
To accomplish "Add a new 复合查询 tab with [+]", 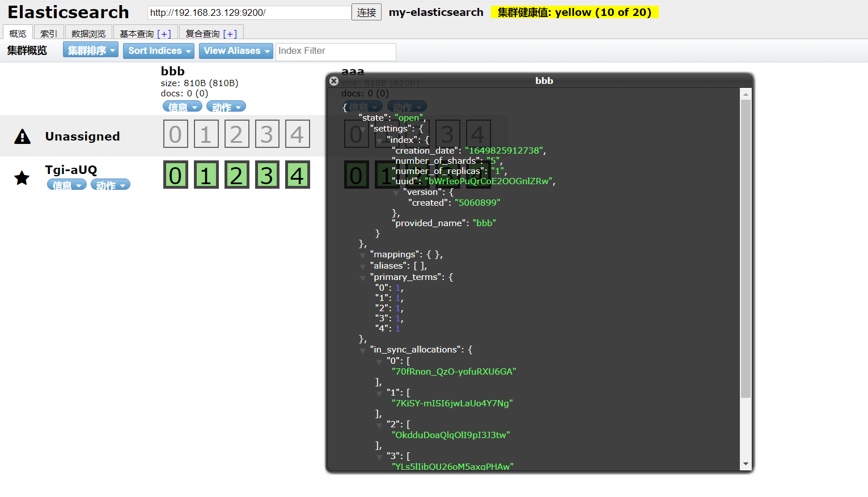I will click(230, 34).
